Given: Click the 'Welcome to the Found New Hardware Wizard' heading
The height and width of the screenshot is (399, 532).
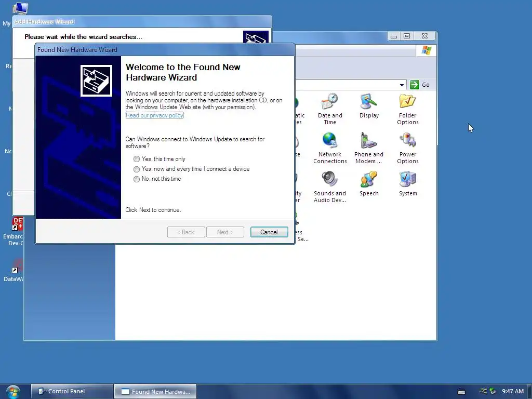Looking at the screenshot, I should tap(183, 72).
